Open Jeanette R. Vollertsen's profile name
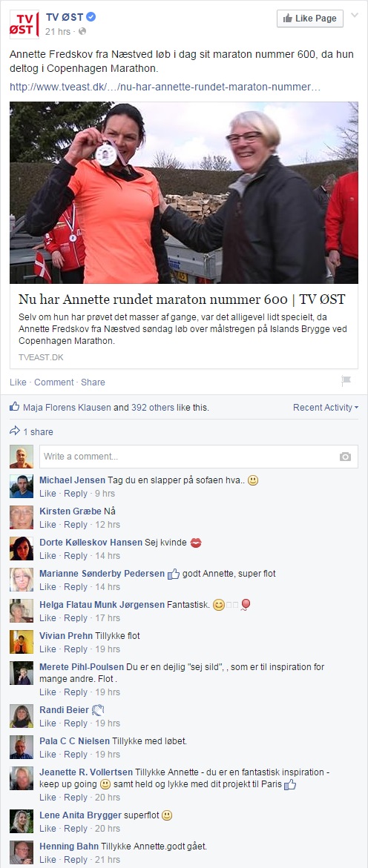 [86, 772]
